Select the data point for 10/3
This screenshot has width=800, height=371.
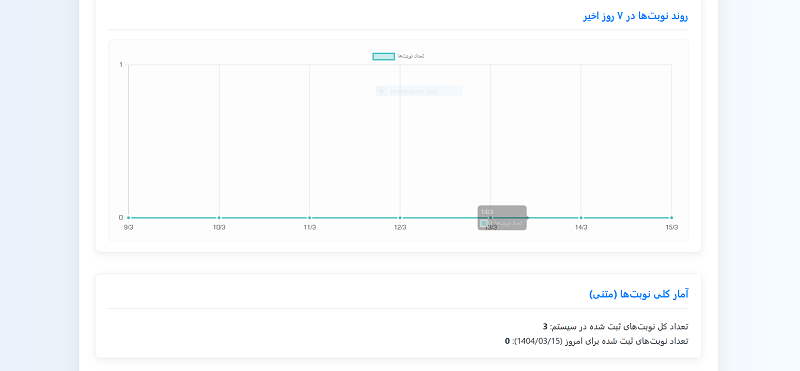(x=219, y=218)
